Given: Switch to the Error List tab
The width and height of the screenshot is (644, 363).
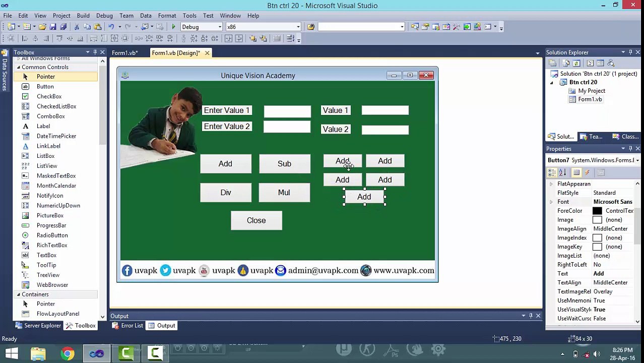Looking at the screenshot, I should click(127, 326).
